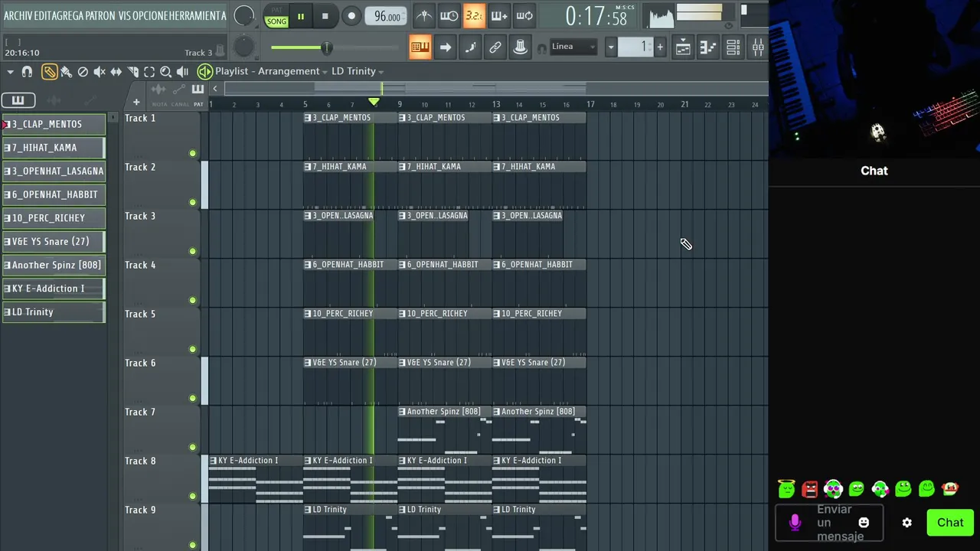Open the piano roll view icon
Image resolution: width=980 pixels, height=551 pixels.
click(708, 47)
